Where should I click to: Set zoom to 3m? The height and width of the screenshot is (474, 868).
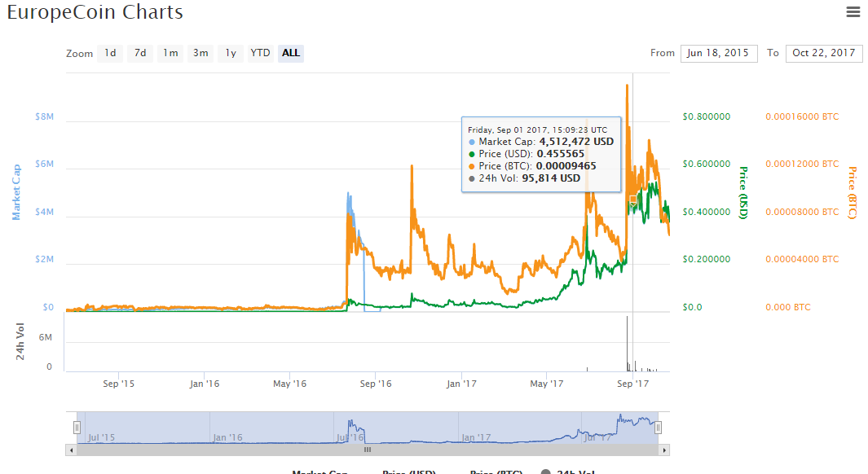[200, 53]
